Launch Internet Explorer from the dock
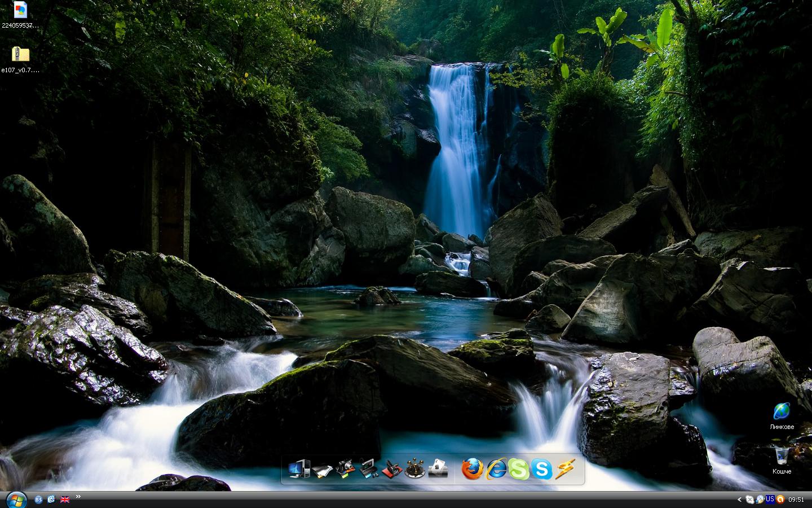This screenshot has width=812, height=508. pyautogui.click(x=496, y=469)
